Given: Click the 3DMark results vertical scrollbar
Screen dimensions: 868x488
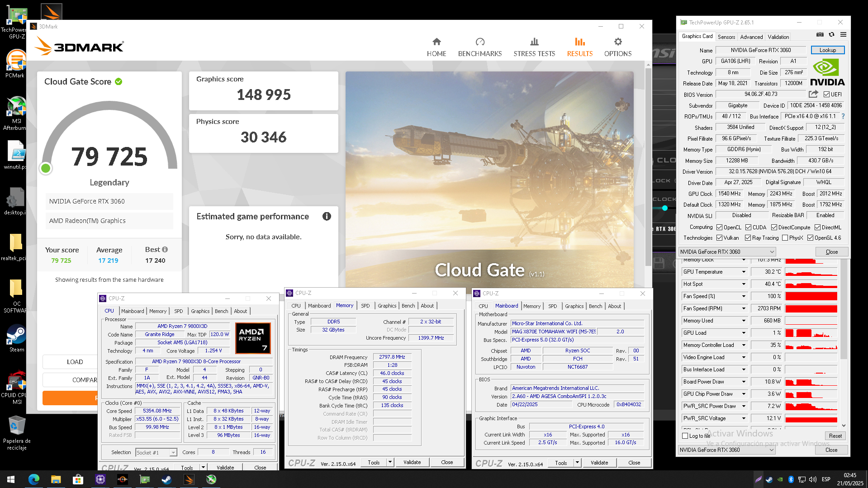Looking at the screenshot, I should [648, 167].
